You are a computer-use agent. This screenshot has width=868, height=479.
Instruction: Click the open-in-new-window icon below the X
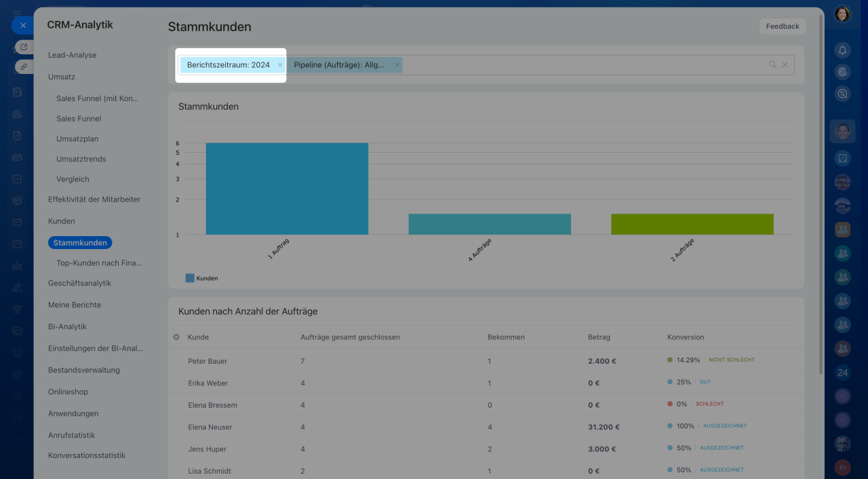(x=24, y=47)
